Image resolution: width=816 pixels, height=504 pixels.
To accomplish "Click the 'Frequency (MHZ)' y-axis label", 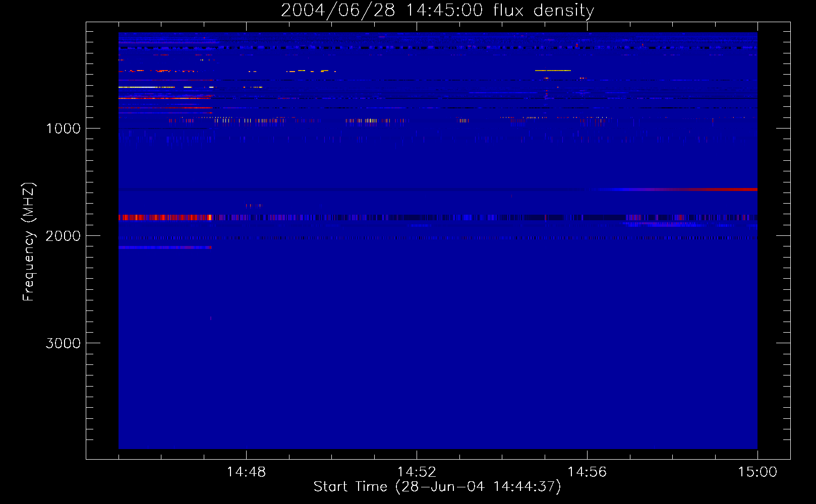I will (29, 242).
